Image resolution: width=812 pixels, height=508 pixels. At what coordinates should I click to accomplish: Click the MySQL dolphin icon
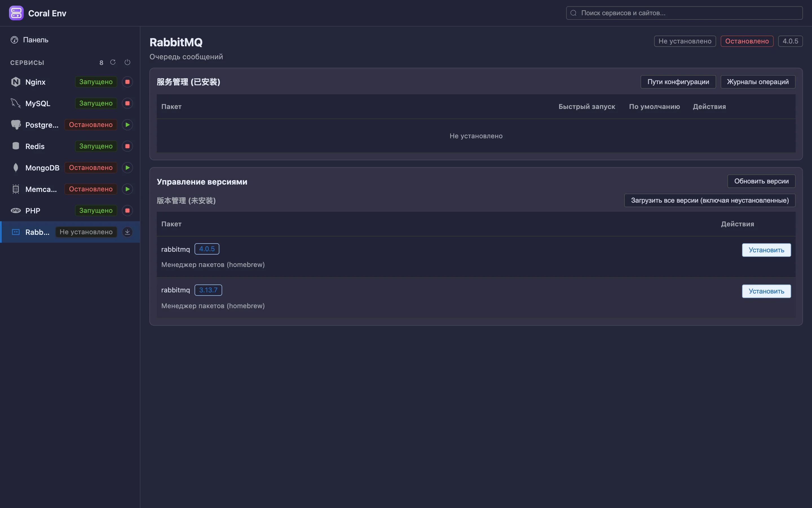[x=16, y=103]
